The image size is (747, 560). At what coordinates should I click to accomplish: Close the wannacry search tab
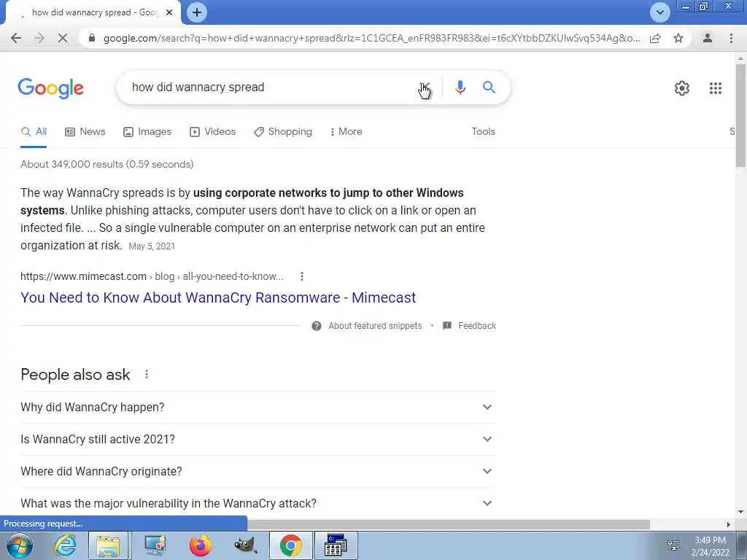169,12
